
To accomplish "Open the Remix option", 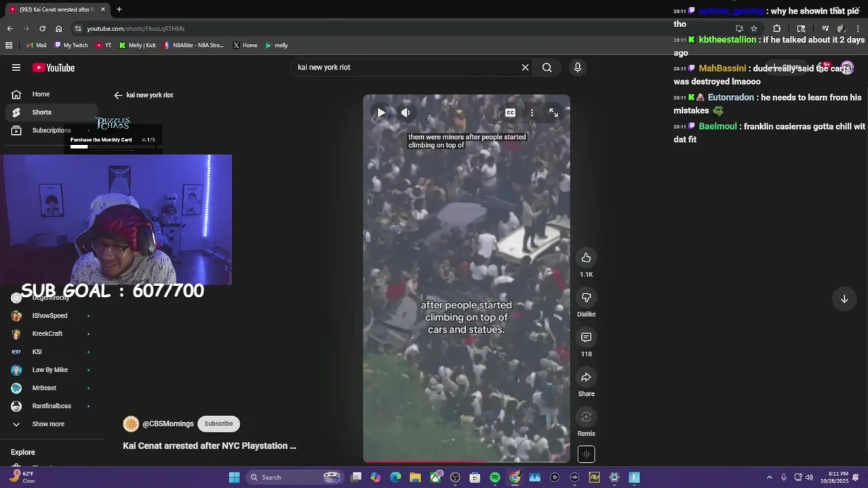I will (x=586, y=417).
